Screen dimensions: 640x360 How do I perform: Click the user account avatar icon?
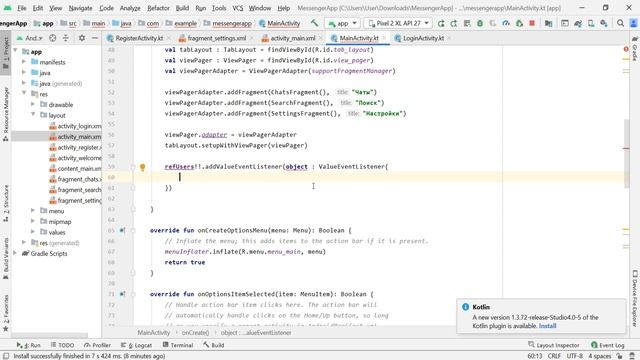[x=633, y=23]
